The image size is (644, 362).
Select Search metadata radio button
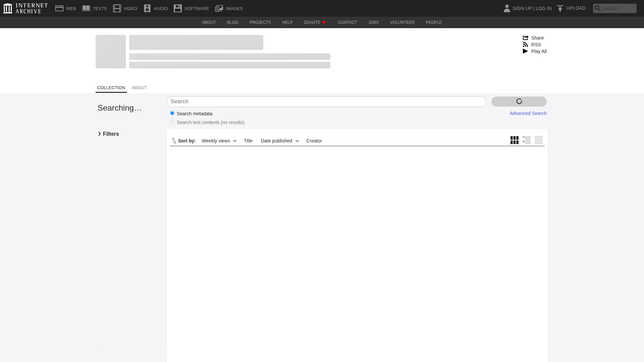pyautogui.click(x=172, y=113)
